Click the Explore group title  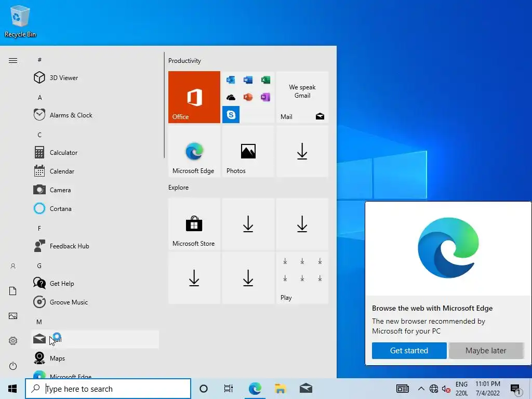click(179, 187)
